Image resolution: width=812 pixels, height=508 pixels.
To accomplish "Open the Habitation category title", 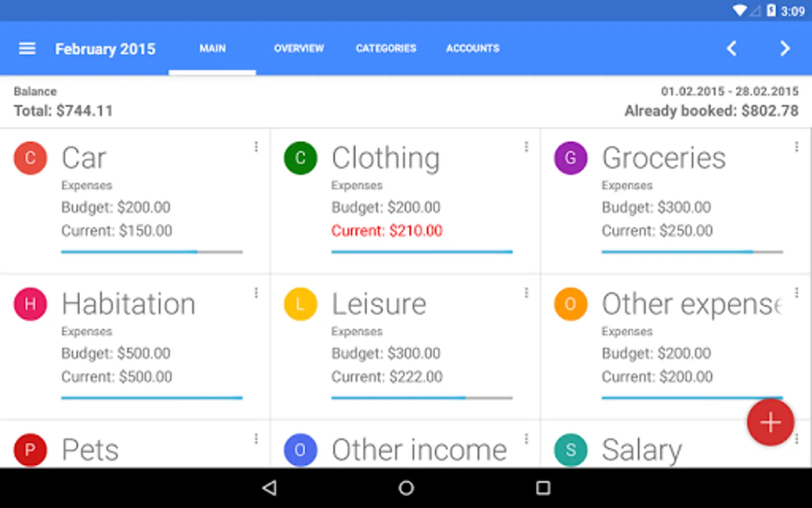I will 129,304.
